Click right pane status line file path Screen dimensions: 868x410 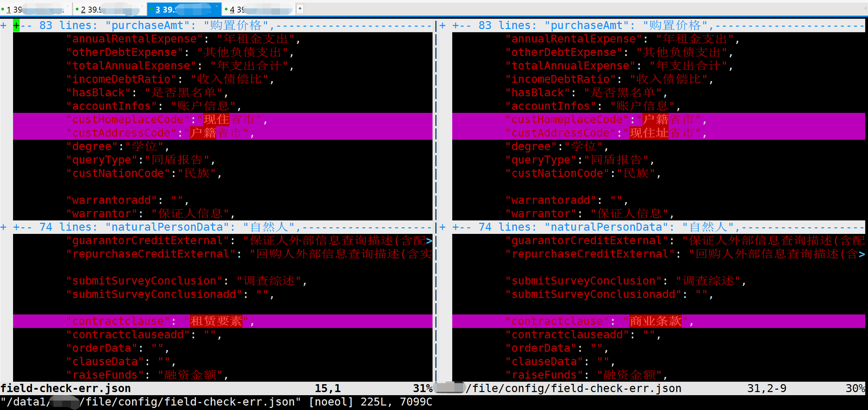point(574,388)
